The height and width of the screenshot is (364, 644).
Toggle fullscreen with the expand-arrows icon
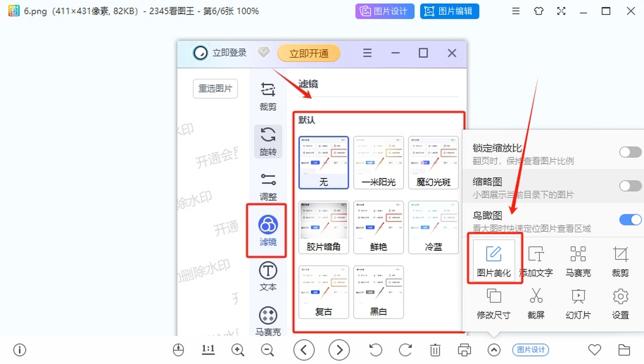(561, 11)
